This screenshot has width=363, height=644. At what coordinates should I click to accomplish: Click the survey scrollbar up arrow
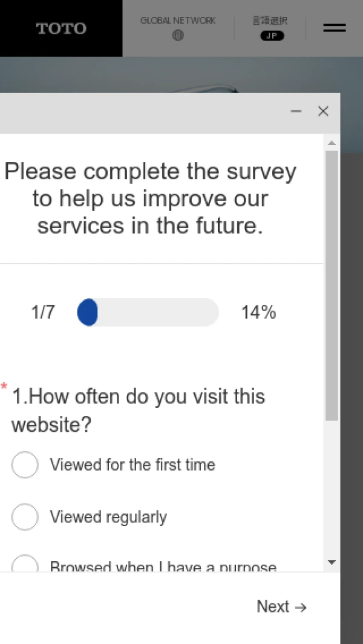click(x=331, y=143)
